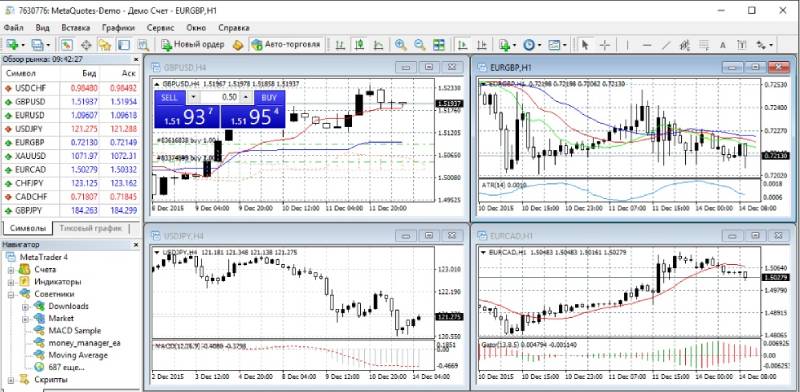Switch chart to Japanese candlesticks
800x392 pixels.
(359, 45)
